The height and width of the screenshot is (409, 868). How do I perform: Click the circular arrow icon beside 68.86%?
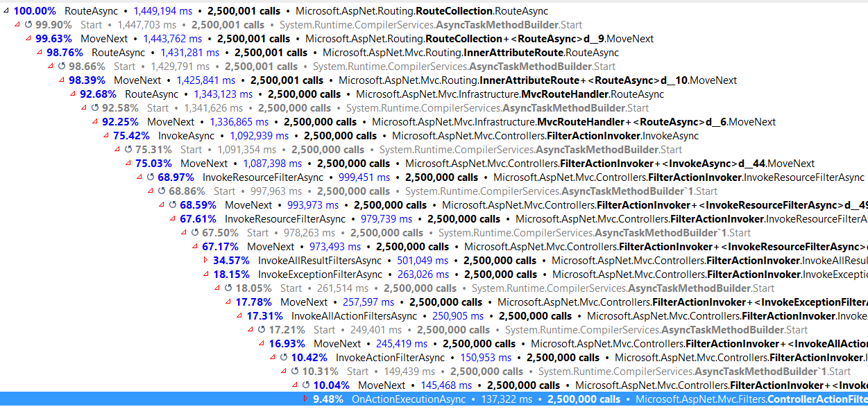tap(162, 191)
